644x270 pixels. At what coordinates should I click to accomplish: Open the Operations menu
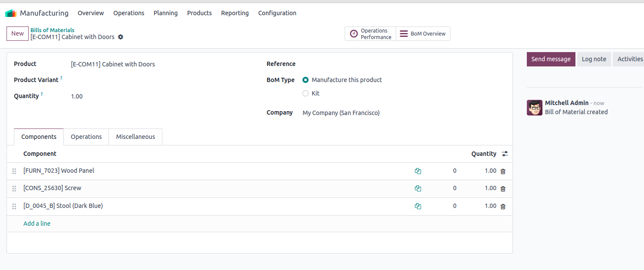(x=128, y=13)
